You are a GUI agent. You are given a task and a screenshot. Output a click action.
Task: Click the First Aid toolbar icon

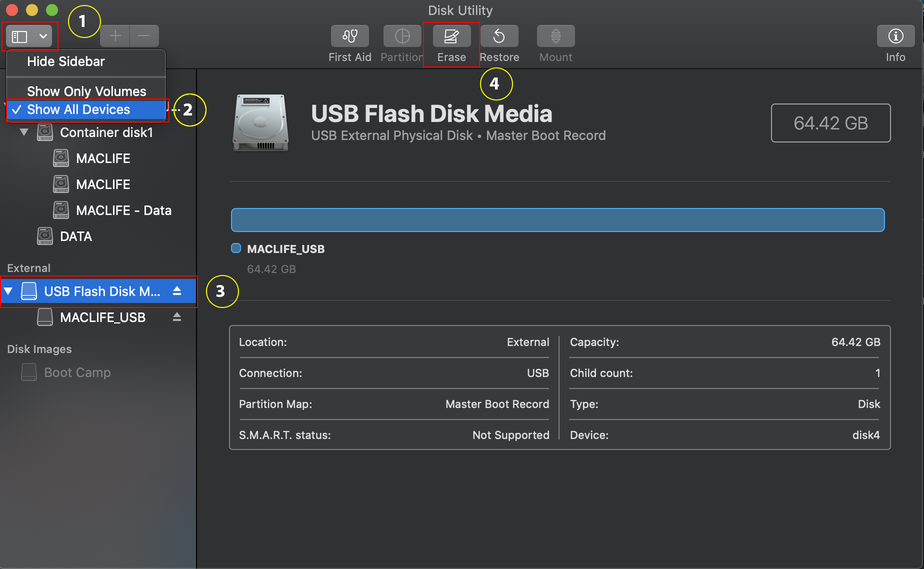[x=349, y=36]
